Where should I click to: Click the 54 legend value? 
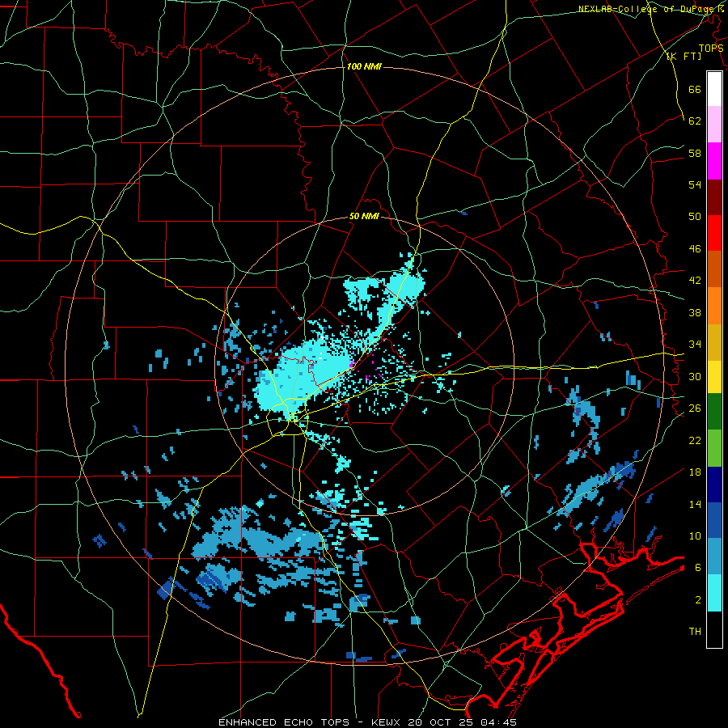pos(695,184)
